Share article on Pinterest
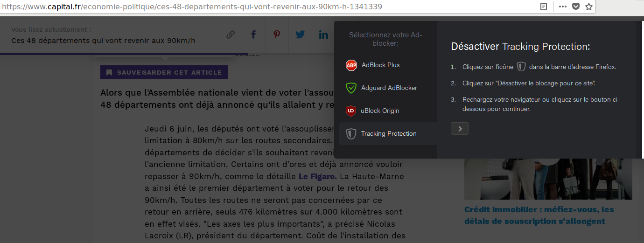The height and width of the screenshot is (243, 644). (x=277, y=35)
